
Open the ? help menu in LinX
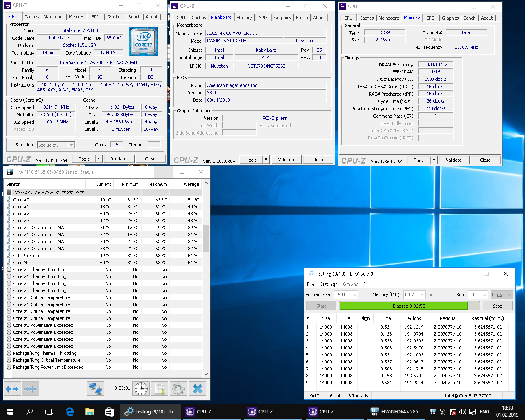point(365,284)
